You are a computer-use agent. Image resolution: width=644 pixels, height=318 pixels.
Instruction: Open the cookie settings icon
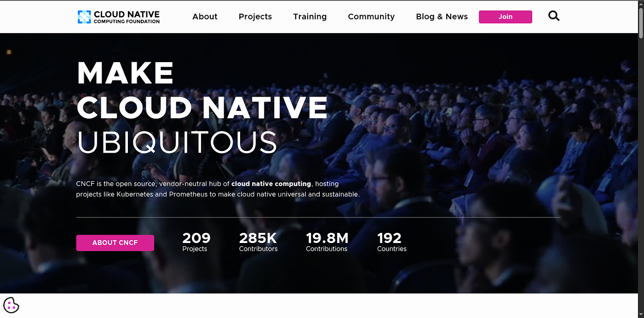tap(11, 305)
